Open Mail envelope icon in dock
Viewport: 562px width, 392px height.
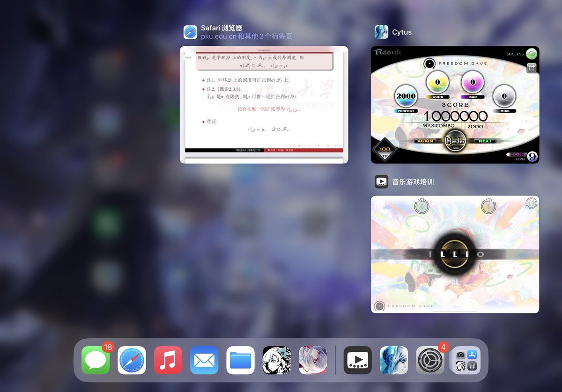click(204, 360)
